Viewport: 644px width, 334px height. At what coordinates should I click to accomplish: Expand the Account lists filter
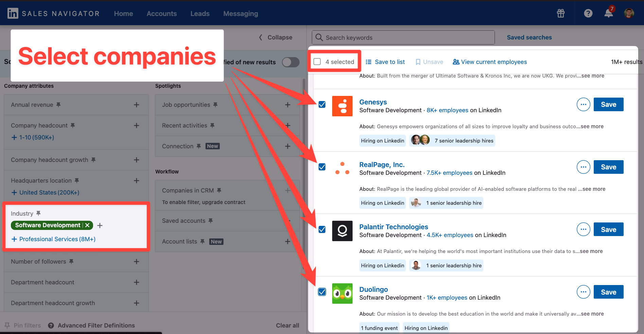(x=288, y=241)
